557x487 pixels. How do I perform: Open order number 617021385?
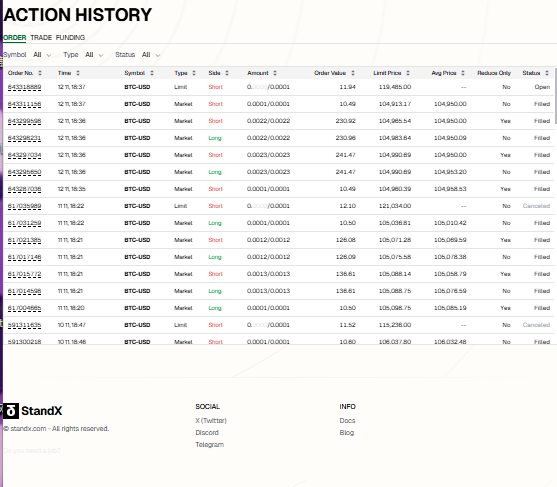point(25,240)
